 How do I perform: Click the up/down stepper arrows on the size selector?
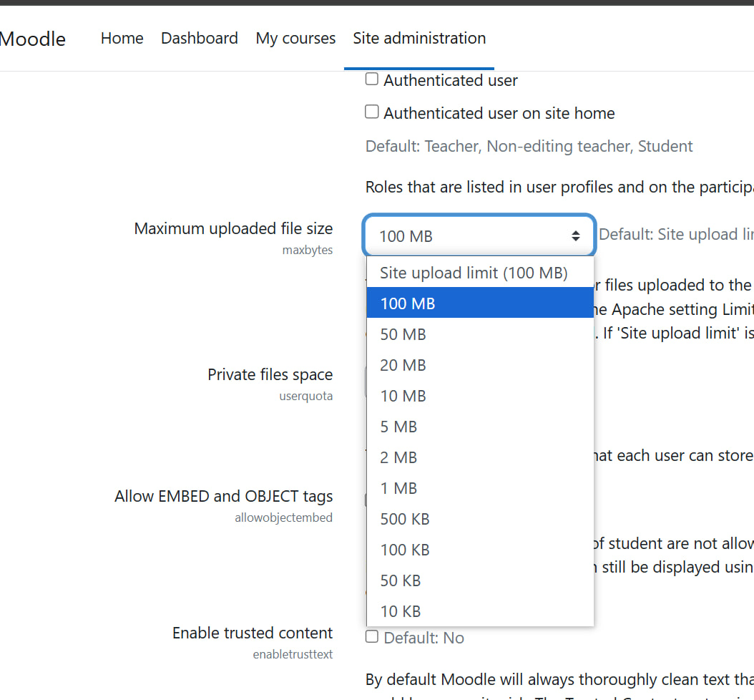(x=576, y=235)
